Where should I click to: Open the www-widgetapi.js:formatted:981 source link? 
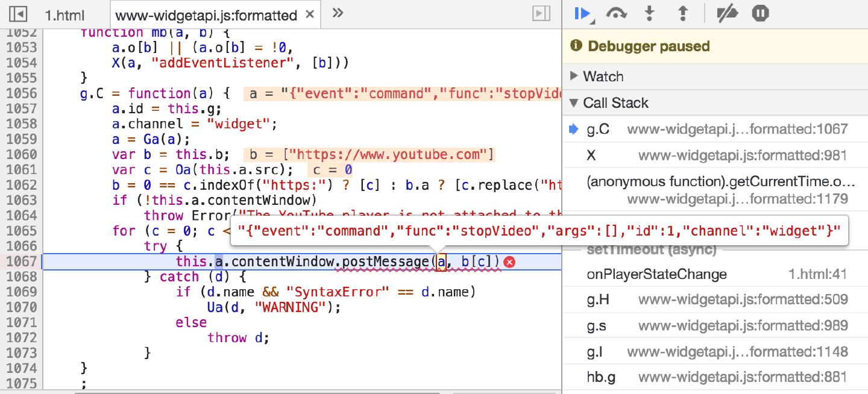pyautogui.click(x=743, y=155)
